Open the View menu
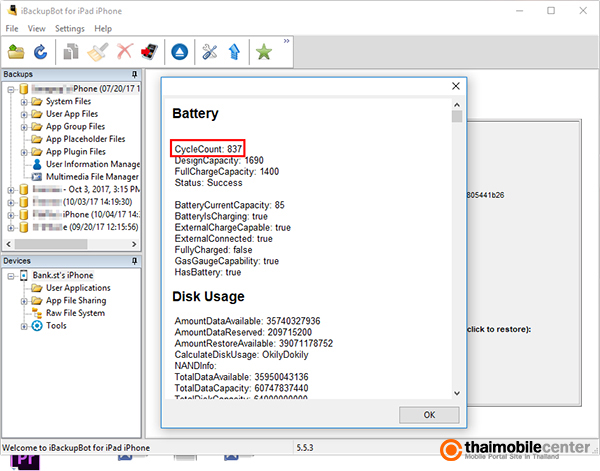This screenshot has height=471, width=600. tap(36, 29)
